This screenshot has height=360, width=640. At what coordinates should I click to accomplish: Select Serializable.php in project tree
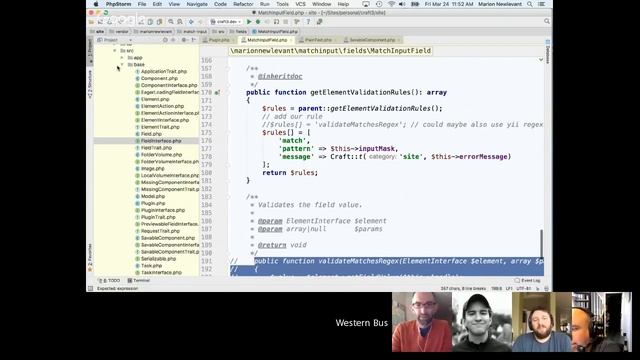pyautogui.click(x=158, y=259)
